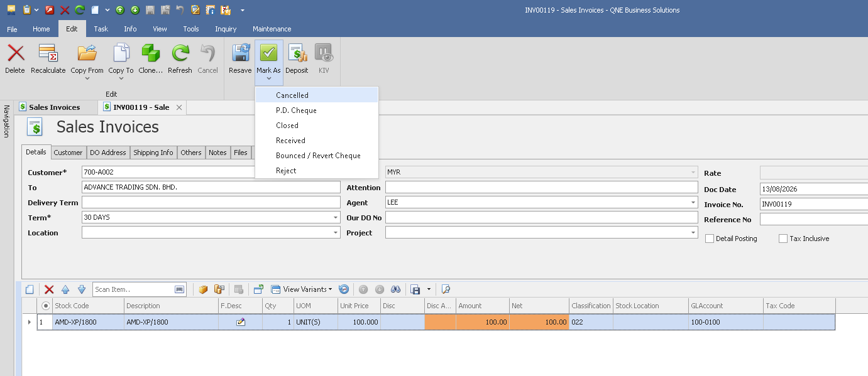Close the INV00119 document tab

pos(179,107)
